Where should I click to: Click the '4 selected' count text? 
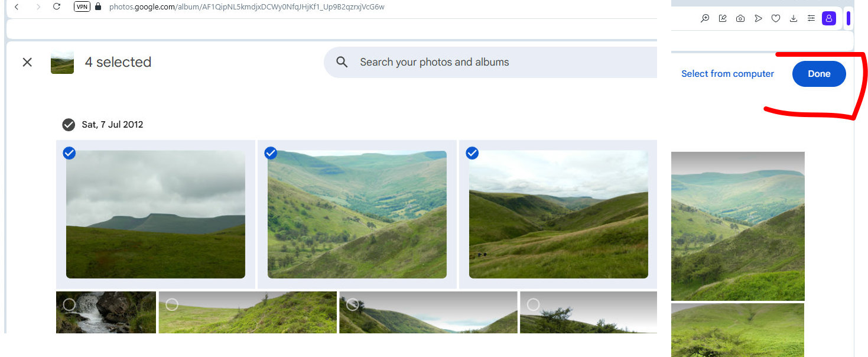[x=118, y=62]
